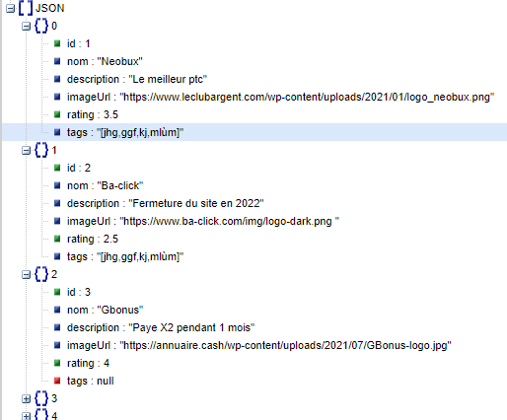Click the green number icon beside 'id : 1'
Image resolution: width=507 pixels, height=420 pixels.
click(57, 43)
